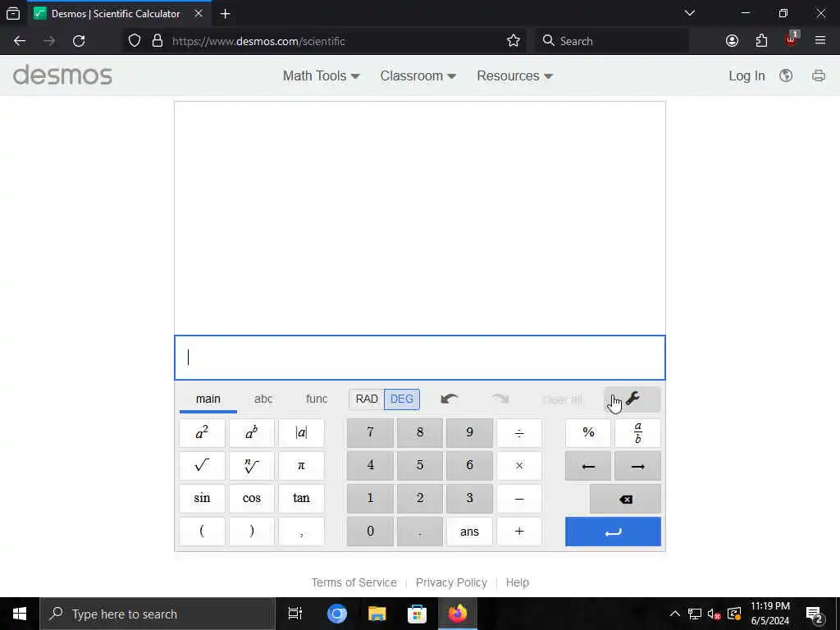840x630 pixels.
Task: Click the tan function key
Action: (x=301, y=498)
